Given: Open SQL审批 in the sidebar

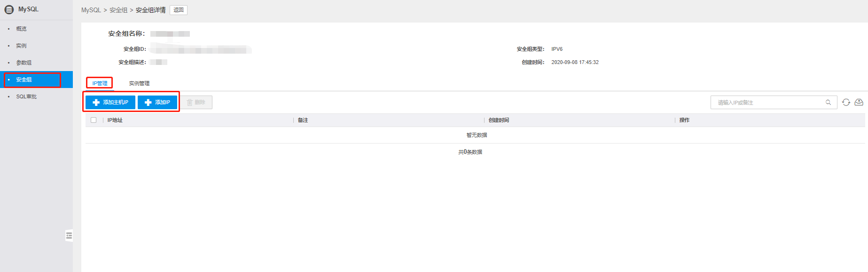Looking at the screenshot, I should 26,96.
